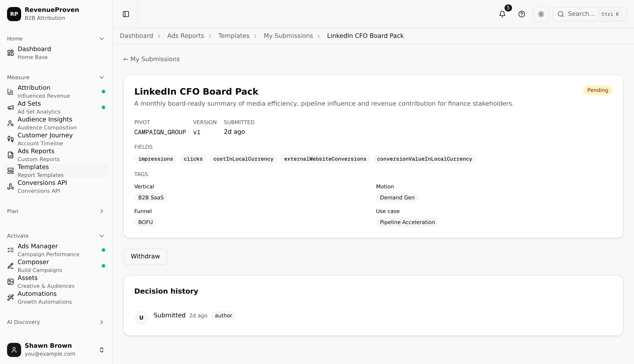Click the Ad Sets megaphone icon
The height and width of the screenshot is (364, 634).
[x=11, y=107]
